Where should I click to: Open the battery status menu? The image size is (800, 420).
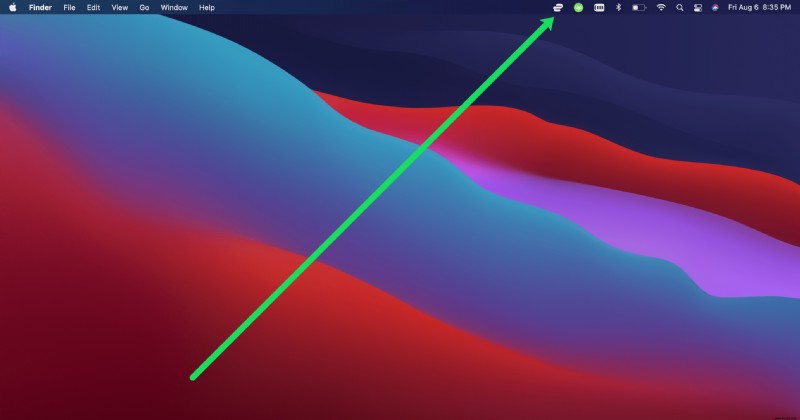pos(639,8)
